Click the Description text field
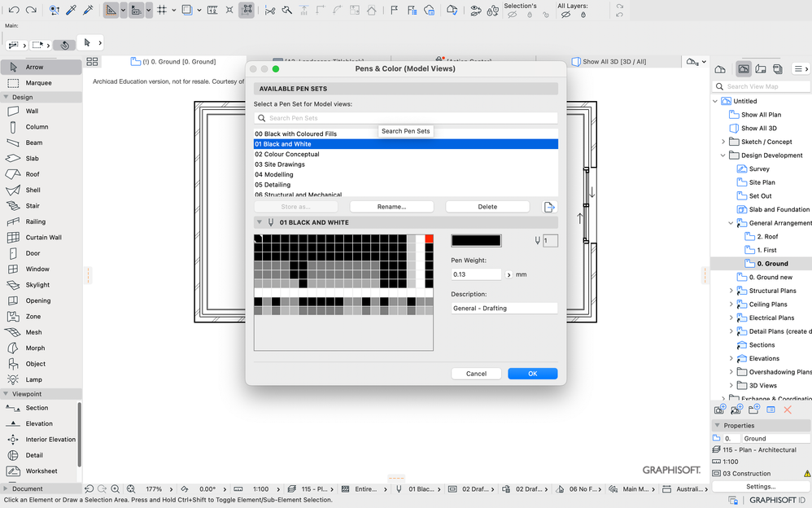 (x=504, y=309)
